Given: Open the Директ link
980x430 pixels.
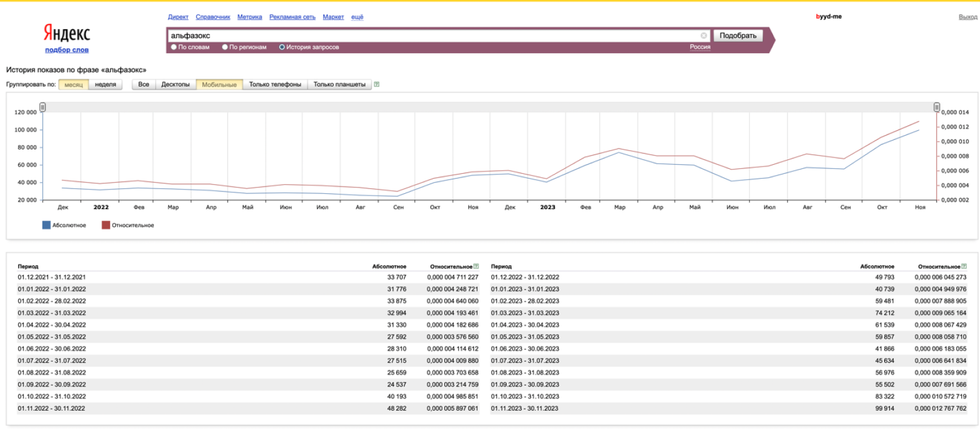Looking at the screenshot, I should tap(178, 17).
